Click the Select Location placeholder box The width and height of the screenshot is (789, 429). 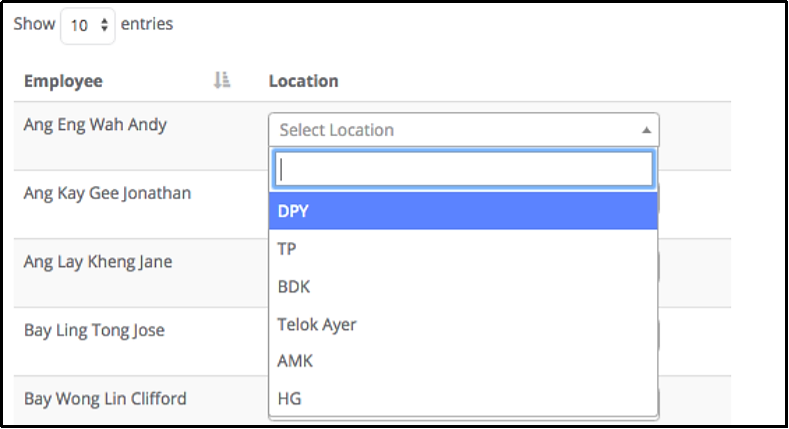pyautogui.click(x=463, y=130)
